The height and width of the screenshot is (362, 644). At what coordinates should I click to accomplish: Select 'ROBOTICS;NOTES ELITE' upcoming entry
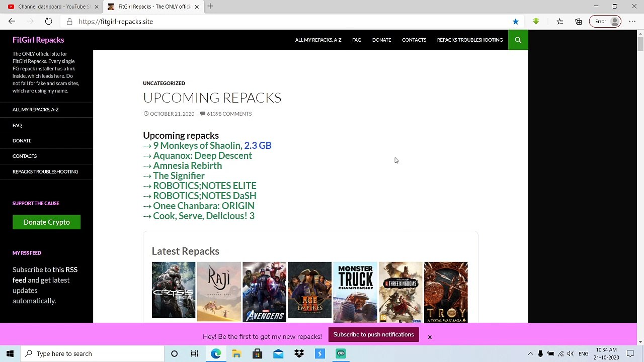point(204,186)
